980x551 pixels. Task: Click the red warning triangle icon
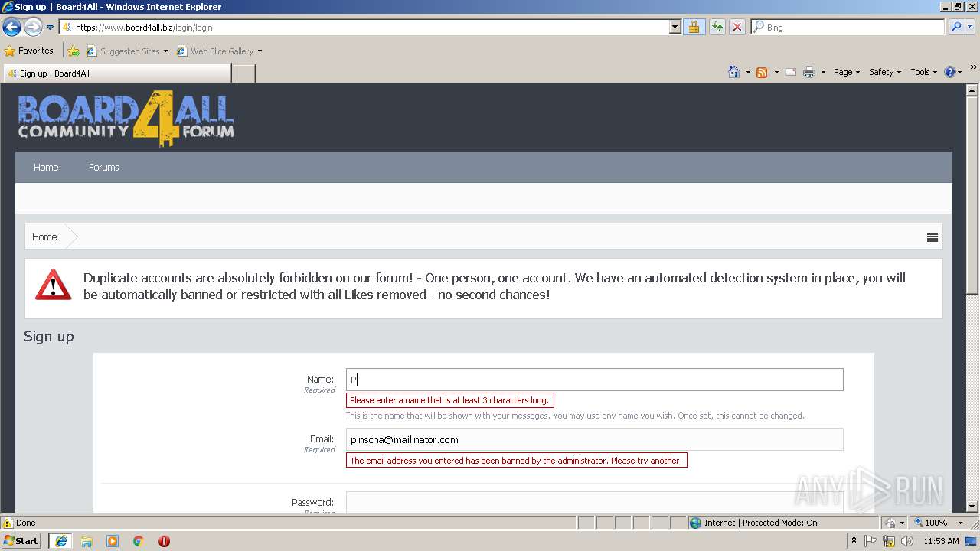[53, 285]
